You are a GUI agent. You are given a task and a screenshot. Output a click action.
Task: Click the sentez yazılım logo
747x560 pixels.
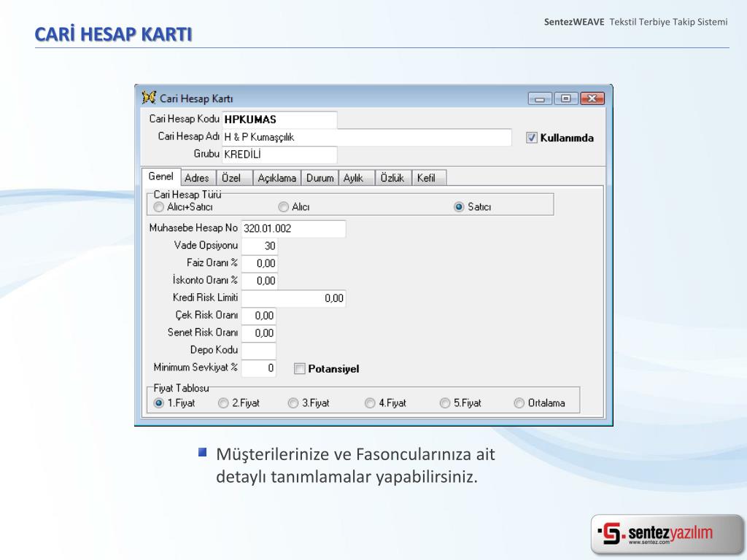(667, 534)
